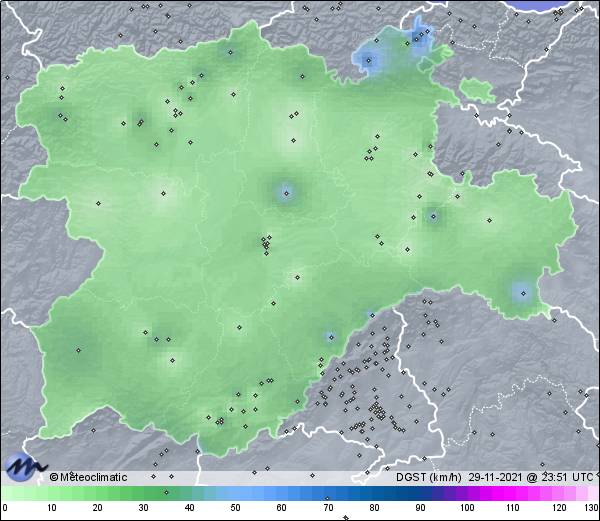Image resolution: width=600 pixels, height=521 pixels.
Task: Pick the light blue colour above 50 on the scale
Action: pyautogui.click(x=236, y=493)
